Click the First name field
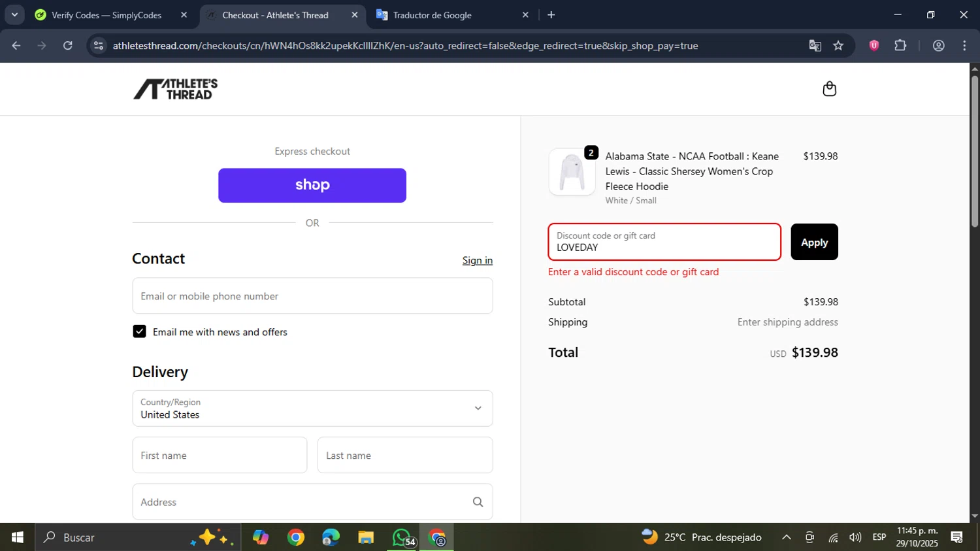Image resolution: width=980 pixels, height=551 pixels. [220, 456]
